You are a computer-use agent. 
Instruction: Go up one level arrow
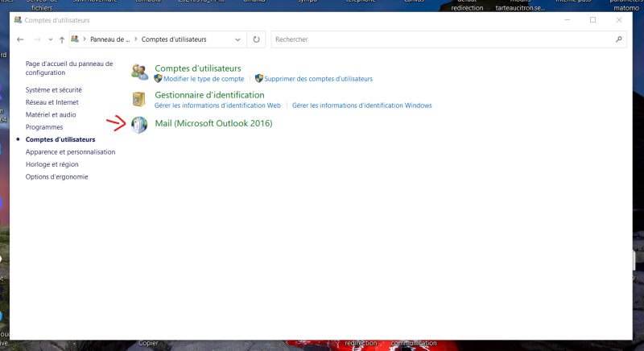point(62,39)
